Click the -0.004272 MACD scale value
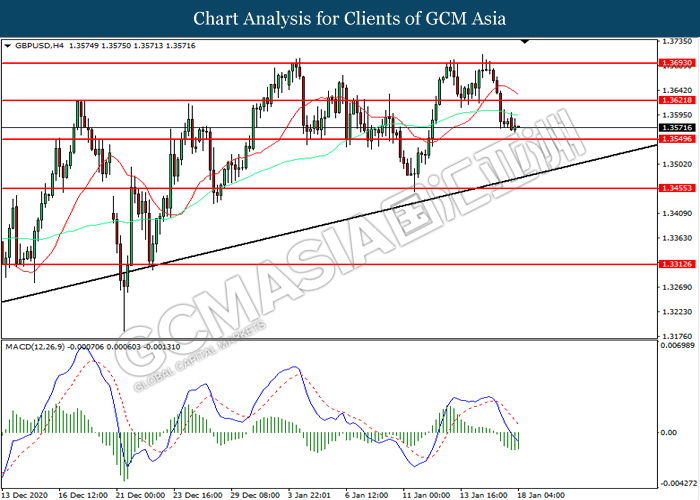700x500 pixels. (x=679, y=483)
